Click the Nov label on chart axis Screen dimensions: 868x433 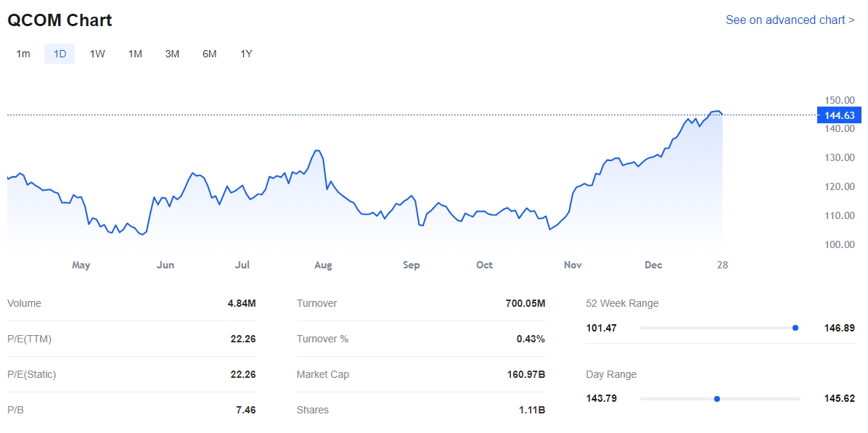(573, 265)
